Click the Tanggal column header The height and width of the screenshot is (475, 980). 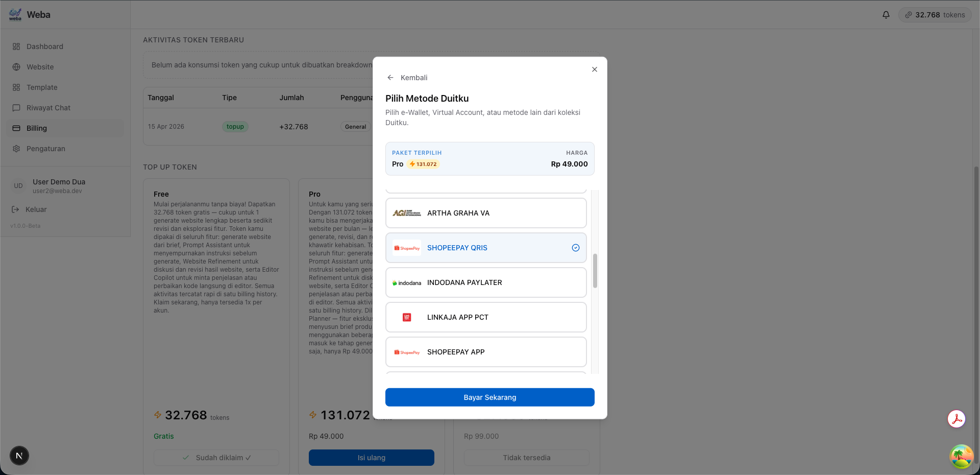[161, 98]
